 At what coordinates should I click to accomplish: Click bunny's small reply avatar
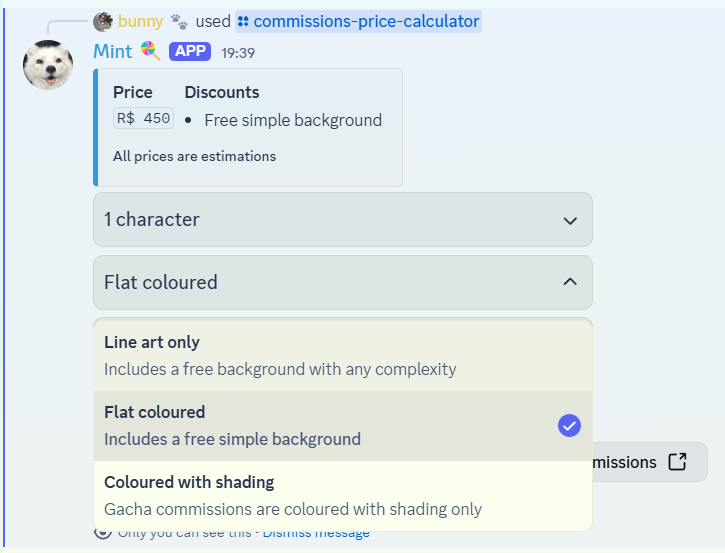coord(103,22)
